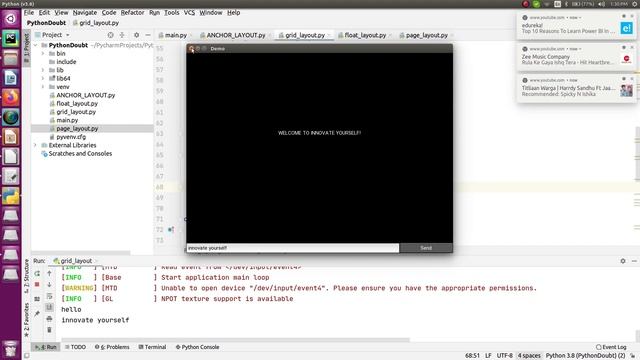Open the File menu

29,13
